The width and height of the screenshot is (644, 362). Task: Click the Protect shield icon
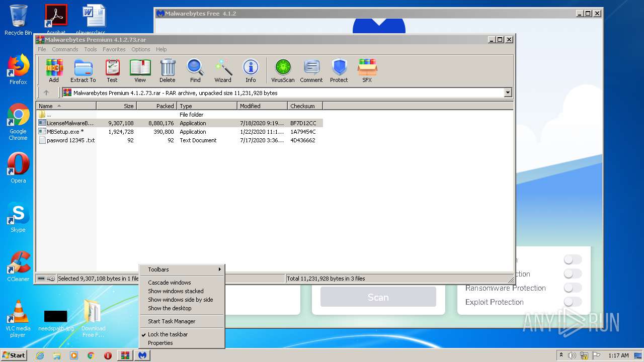point(339,71)
